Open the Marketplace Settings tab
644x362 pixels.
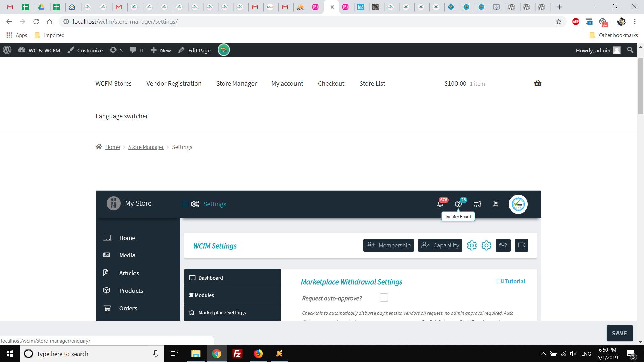(x=233, y=312)
